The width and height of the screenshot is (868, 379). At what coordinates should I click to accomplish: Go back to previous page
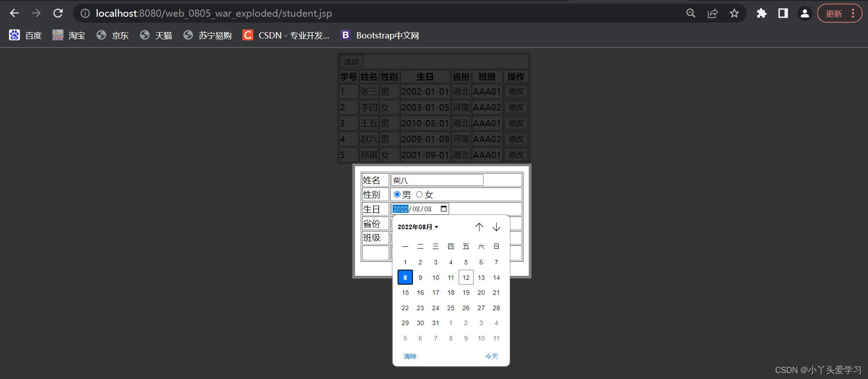(x=14, y=13)
